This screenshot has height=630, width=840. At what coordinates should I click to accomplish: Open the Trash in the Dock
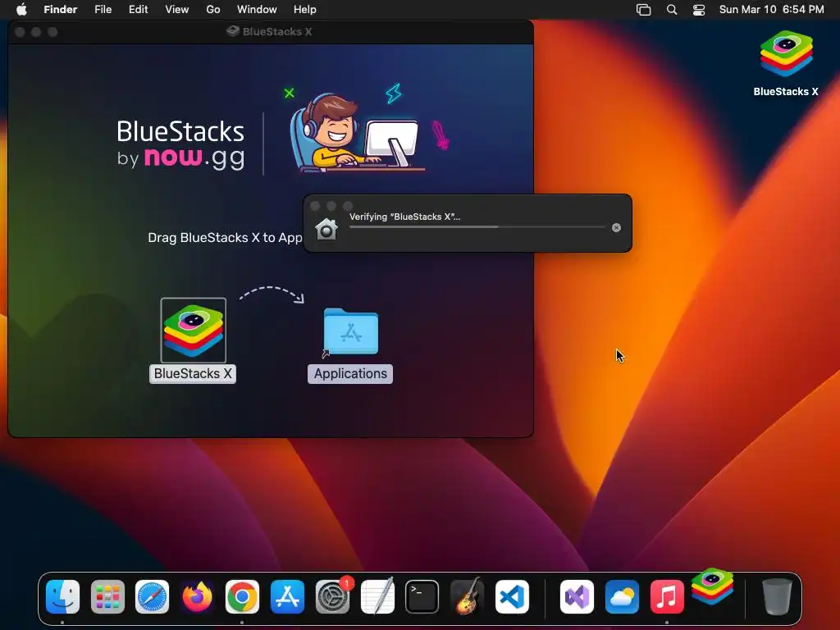pos(777,597)
